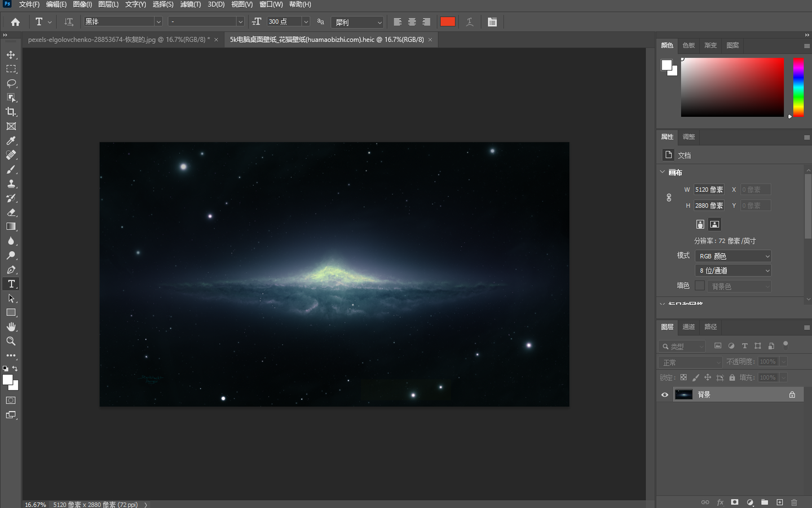Open the 滤镜(T) menu
The height and width of the screenshot is (508, 812).
tap(190, 5)
